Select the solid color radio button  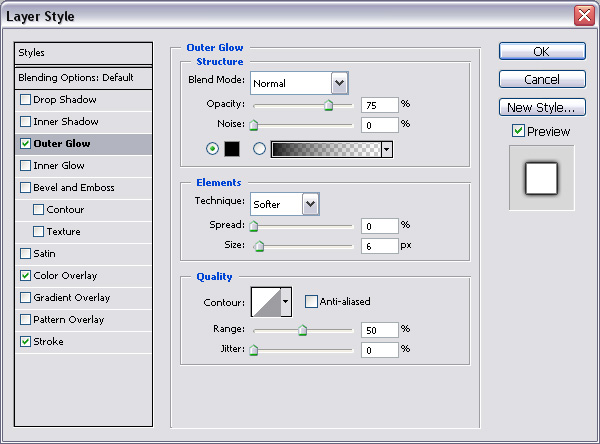pyautogui.click(x=212, y=149)
